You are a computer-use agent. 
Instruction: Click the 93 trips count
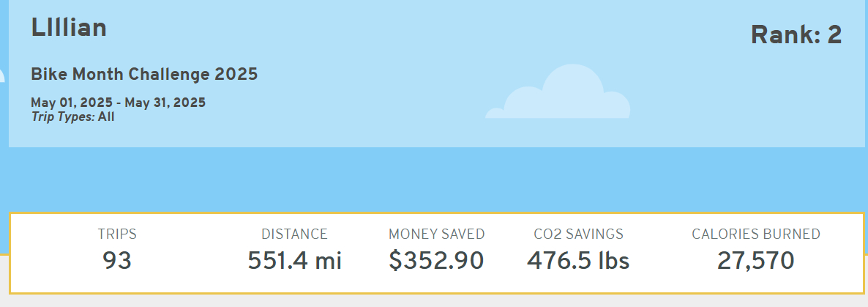pyautogui.click(x=117, y=260)
